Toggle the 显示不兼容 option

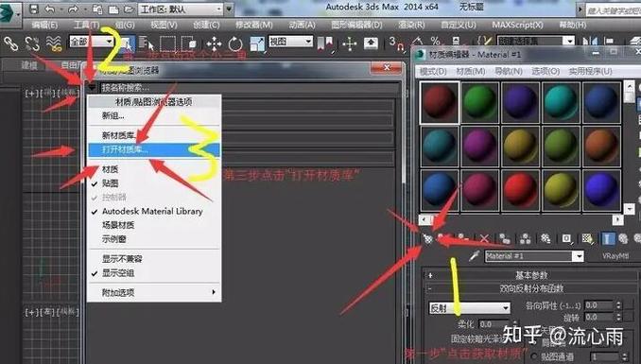tap(122, 259)
